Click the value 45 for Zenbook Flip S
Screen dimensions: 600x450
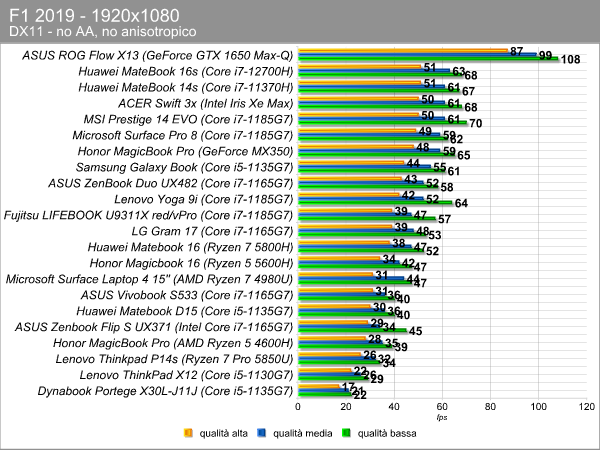(x=416, y=331)
